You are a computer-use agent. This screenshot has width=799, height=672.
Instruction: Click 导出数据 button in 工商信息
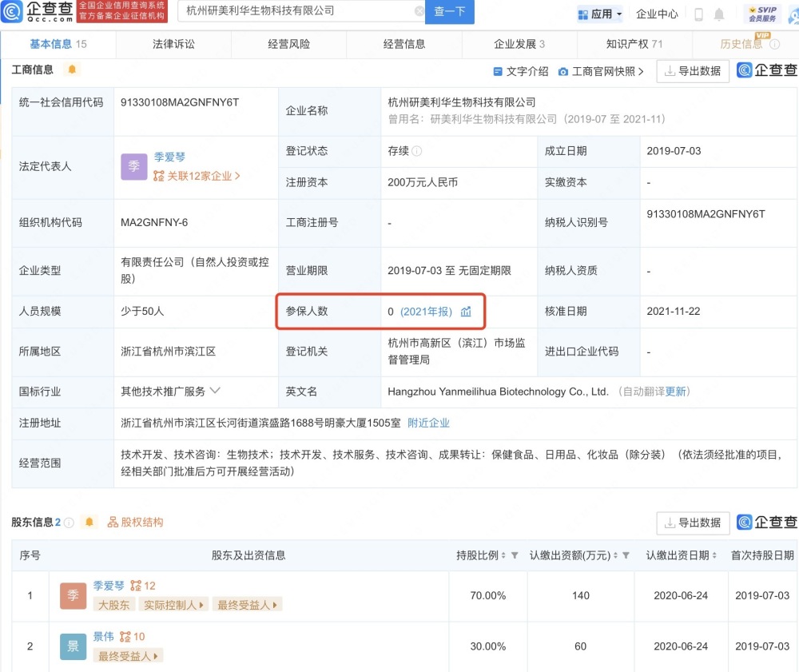click(693, 71)
